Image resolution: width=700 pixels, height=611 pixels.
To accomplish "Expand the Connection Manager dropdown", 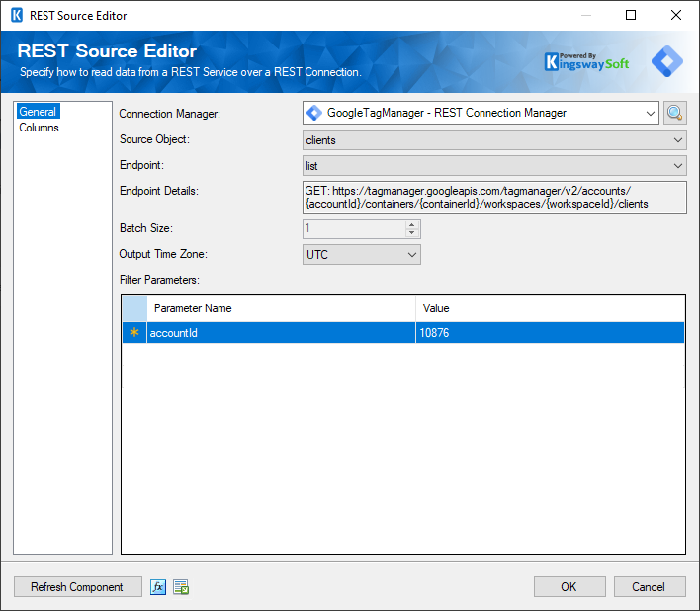I will point(651,114).
